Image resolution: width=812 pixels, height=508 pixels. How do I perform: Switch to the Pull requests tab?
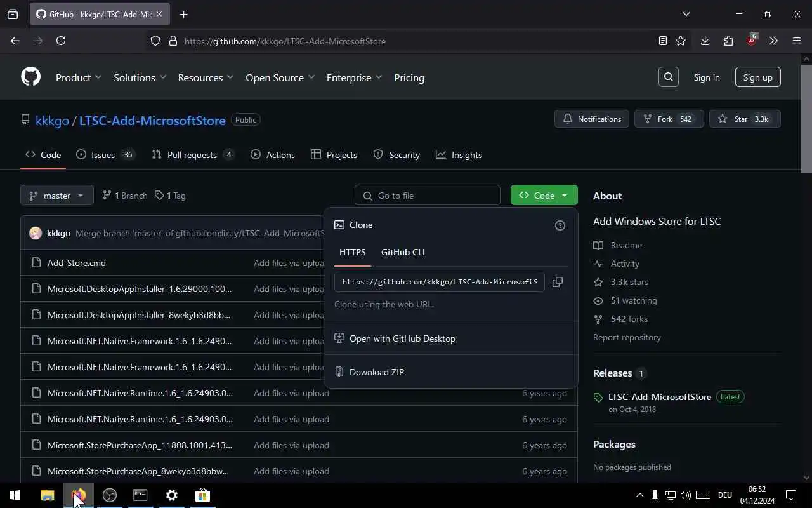[x=193, y=155]
